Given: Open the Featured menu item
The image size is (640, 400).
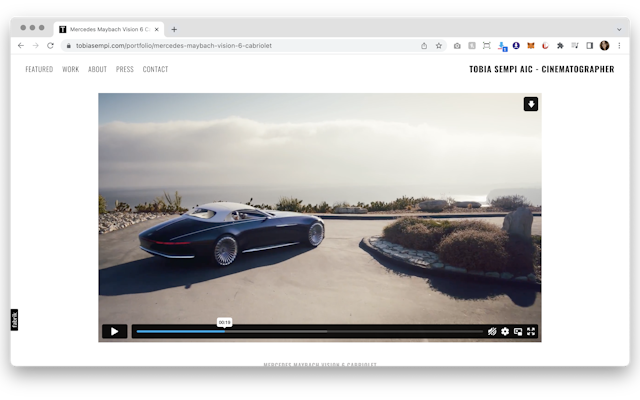Looking at the screenshot, I should (x=39, y=70).
